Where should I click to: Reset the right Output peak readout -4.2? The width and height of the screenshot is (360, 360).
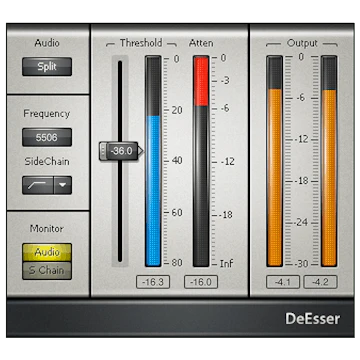[x=320, y=282]
